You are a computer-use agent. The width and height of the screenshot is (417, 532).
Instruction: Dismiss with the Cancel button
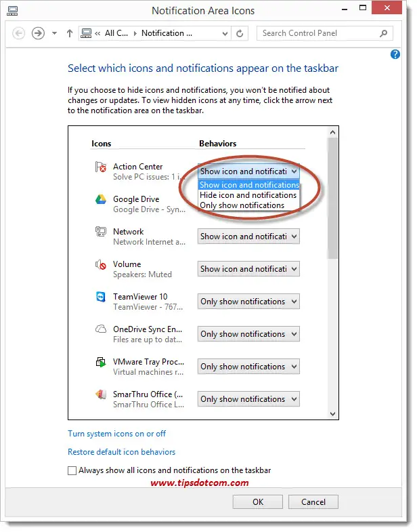(313, 502)
